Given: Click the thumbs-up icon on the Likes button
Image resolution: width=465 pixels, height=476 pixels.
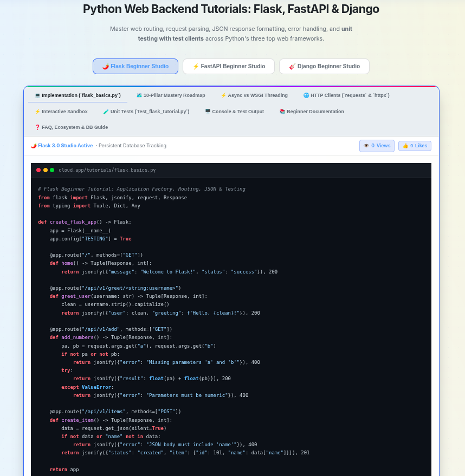Looking at the screenshot, I should pyautogui.click(x=405, y=146).
